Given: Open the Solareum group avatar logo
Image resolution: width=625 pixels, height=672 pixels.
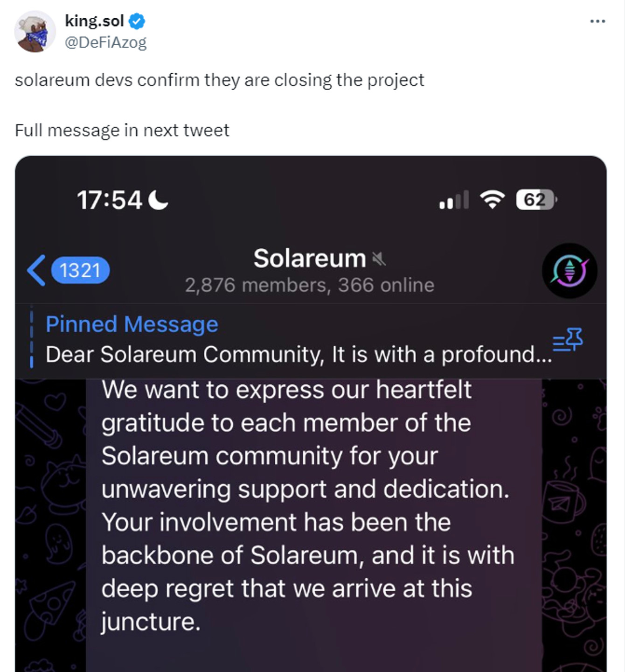Looking at the screenshot, I should point(569,271).
